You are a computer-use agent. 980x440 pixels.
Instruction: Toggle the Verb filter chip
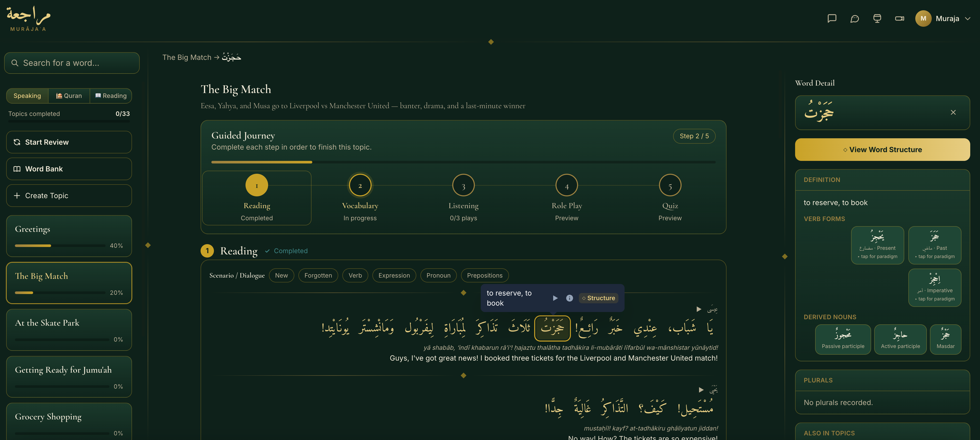355,275
